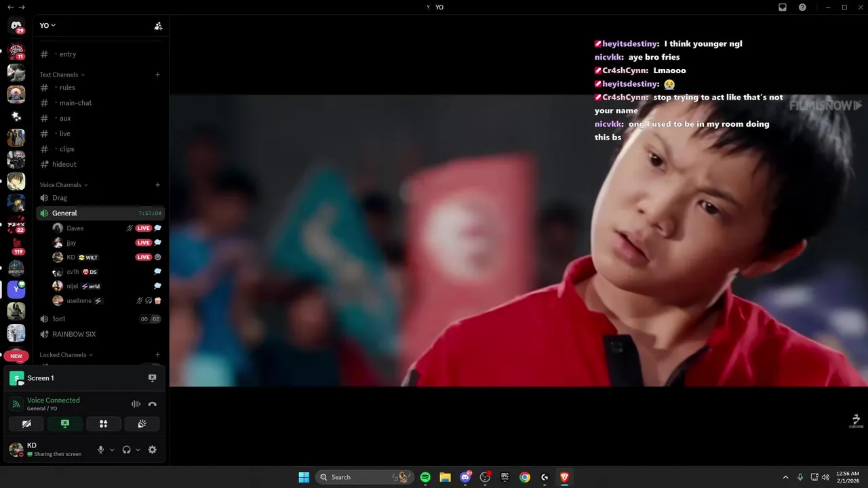Toggle microphone mute in user panel
The image size is (868, 488).
pyautogui.click(x=101, y=450)
